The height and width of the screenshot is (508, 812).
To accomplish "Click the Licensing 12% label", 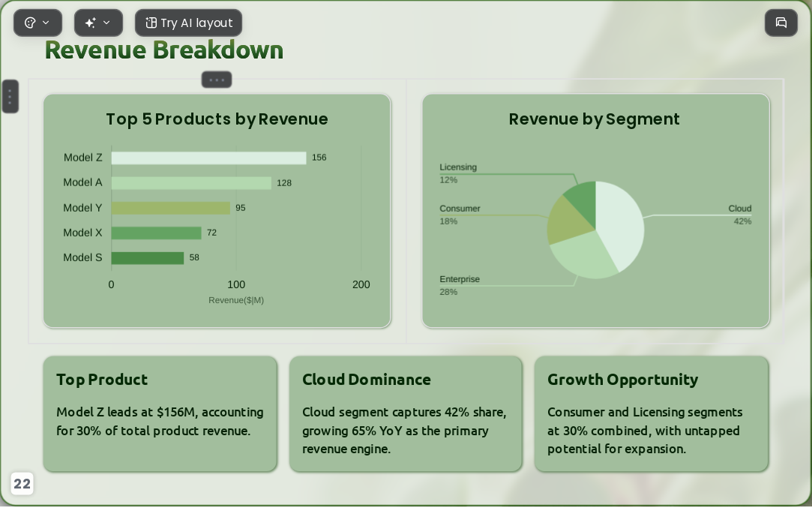I will pyautogui.click(x=458, y=173).
